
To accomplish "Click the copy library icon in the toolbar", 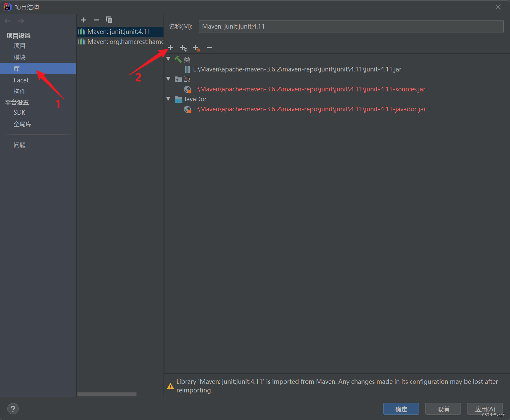I will click(x=109, y=20).
